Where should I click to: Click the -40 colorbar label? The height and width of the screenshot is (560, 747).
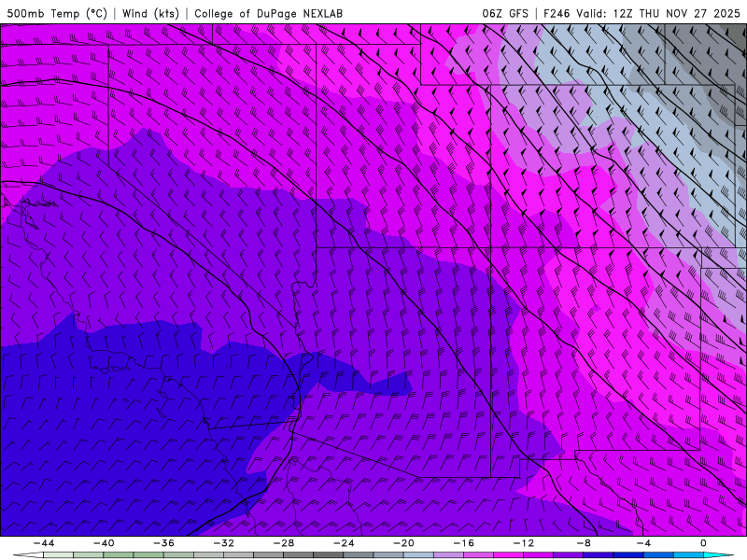[x=104, y=543]
